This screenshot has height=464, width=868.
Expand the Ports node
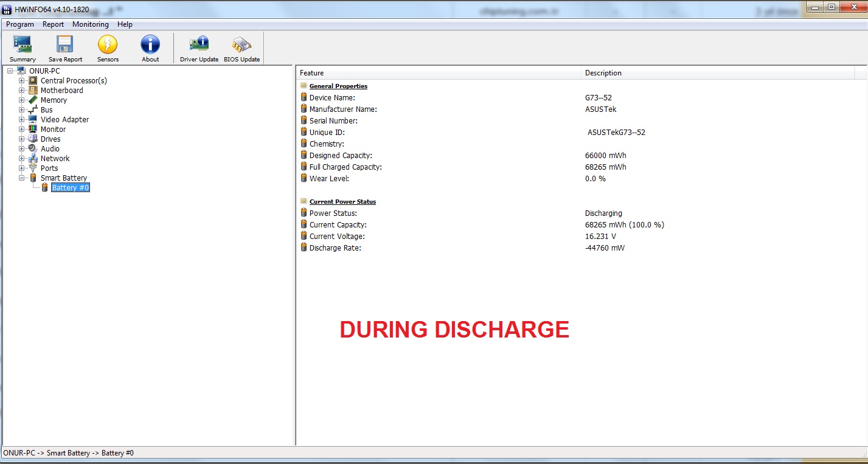(x=21, y=168)
